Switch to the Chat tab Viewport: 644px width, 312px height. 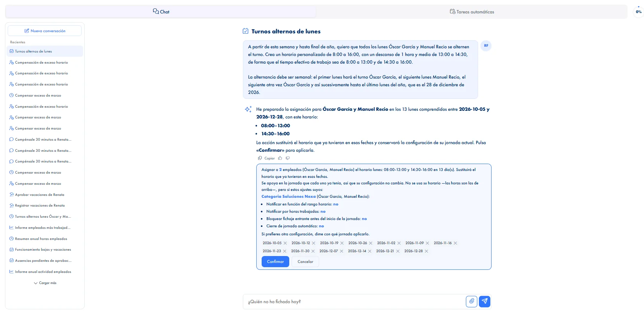point(161,12)
